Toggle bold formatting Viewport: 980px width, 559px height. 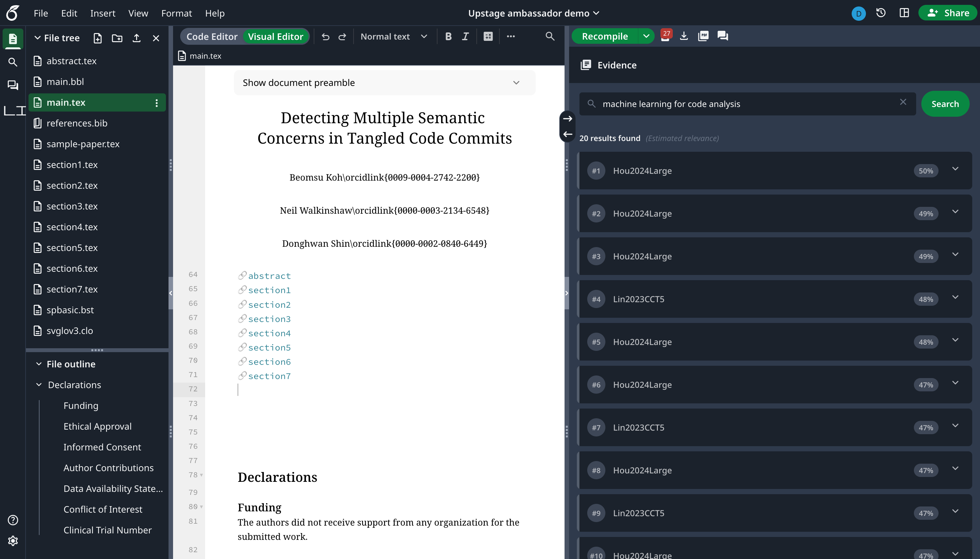(448, 36)
